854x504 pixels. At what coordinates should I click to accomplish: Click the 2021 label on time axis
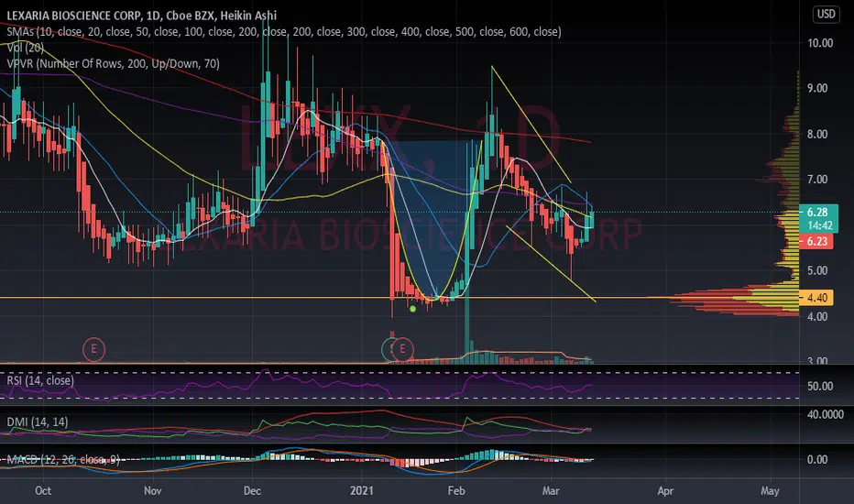pyautogui.click(x=362, y=491)
